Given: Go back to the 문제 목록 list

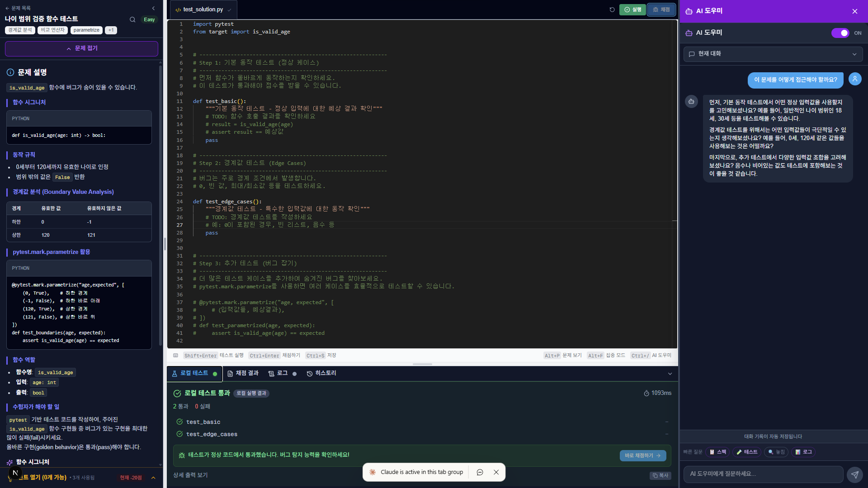Looking at the screenshot, I should click(18, 8).
